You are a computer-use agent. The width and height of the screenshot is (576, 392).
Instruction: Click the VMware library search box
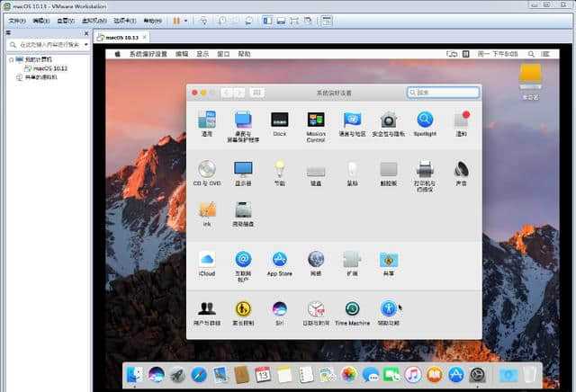46,45
